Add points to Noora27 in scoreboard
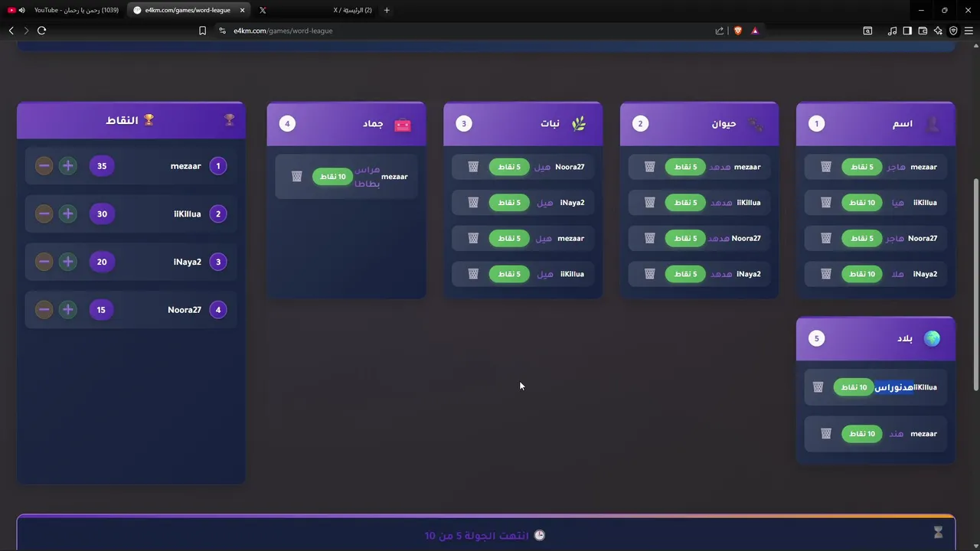This screenshot has width=980, height=551. pyautogui.click(x=67, y=310)
